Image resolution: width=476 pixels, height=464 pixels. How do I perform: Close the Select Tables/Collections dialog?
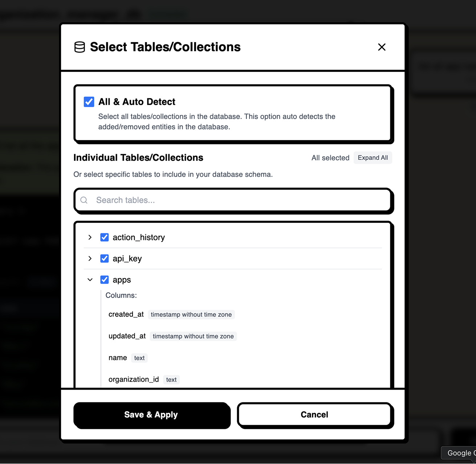(382, 47)
